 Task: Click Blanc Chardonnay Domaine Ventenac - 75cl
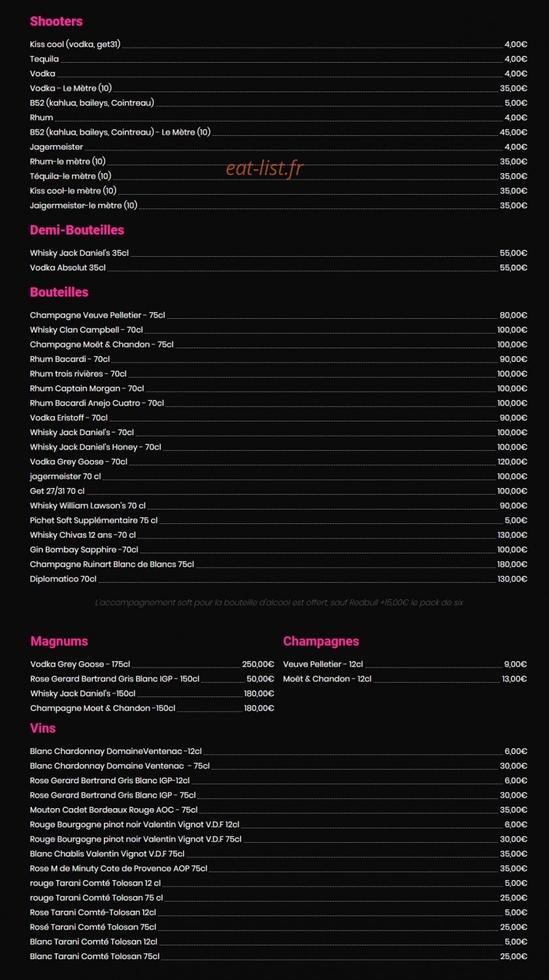click(x=278, y=766)
